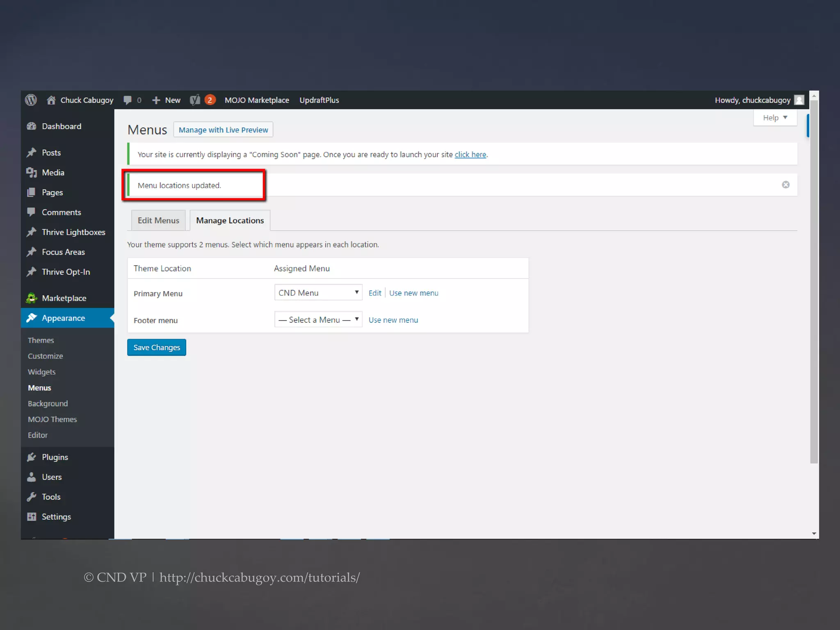The height and width of the screenshot is (630, 840).
Task: Click the Focus Areas pin icon
Action: pos(32,252)
